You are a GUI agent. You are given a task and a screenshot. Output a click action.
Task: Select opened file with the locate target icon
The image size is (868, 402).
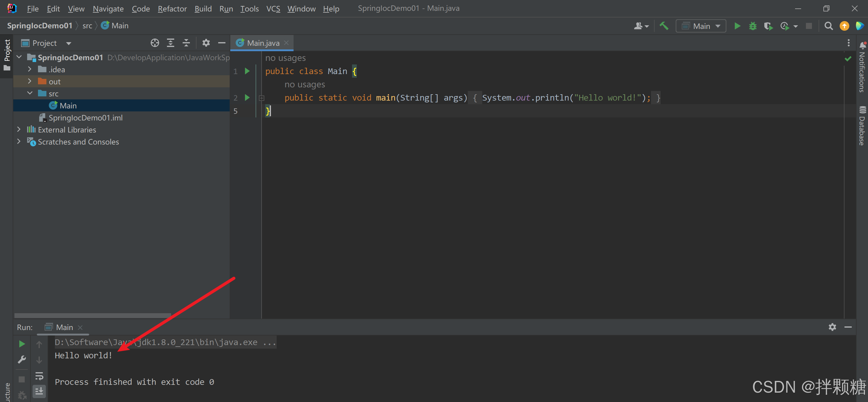coord(155,43)
